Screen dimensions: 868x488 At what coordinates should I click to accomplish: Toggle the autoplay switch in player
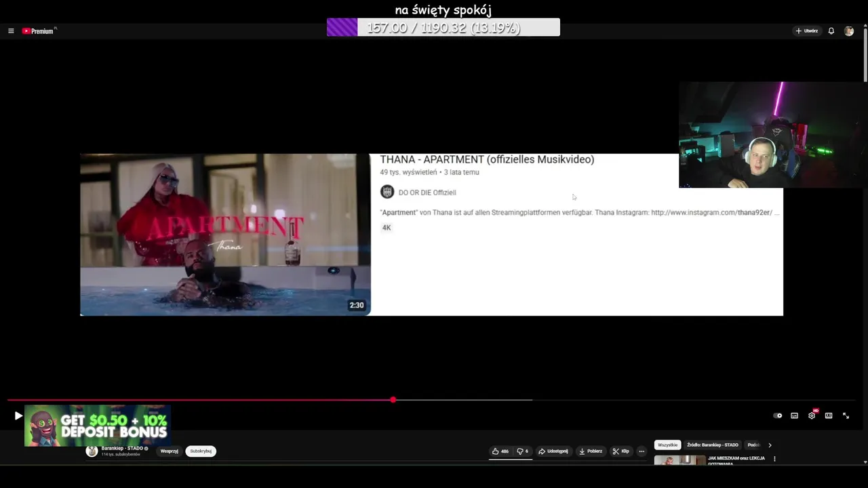(x=778, y=415)
